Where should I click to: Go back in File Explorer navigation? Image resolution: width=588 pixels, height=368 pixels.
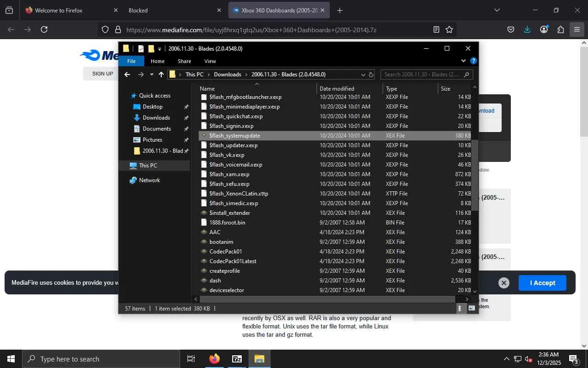click(x=127, y=75)
